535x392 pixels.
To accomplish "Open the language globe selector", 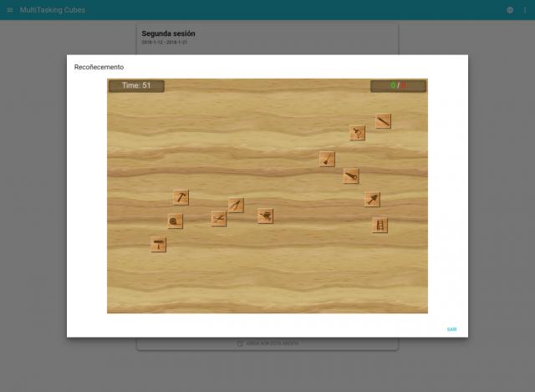I will 510,10.
